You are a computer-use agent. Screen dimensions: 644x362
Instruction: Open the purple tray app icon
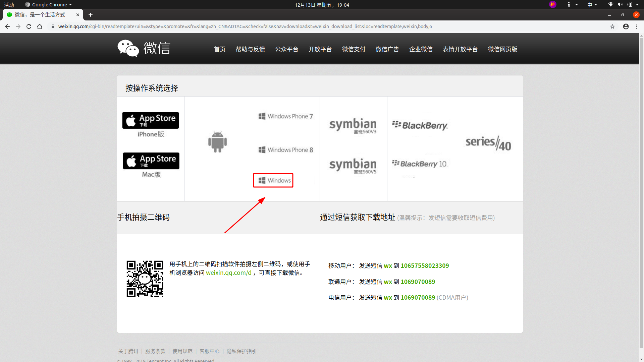coord(553,5)
